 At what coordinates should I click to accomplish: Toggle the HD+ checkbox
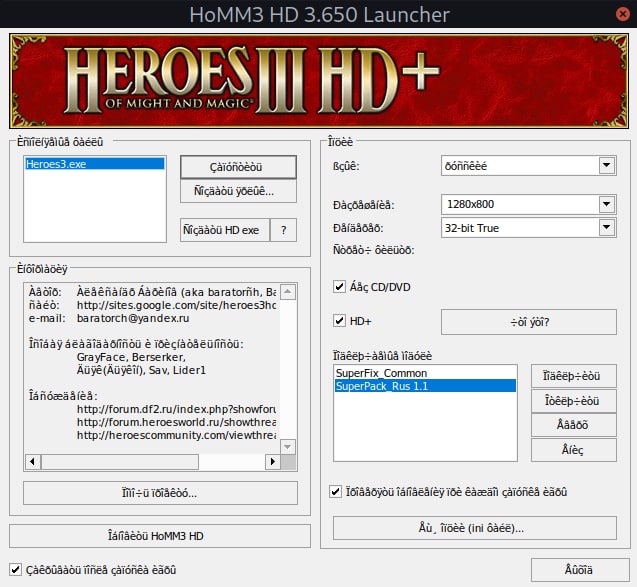tap(339, 321)
